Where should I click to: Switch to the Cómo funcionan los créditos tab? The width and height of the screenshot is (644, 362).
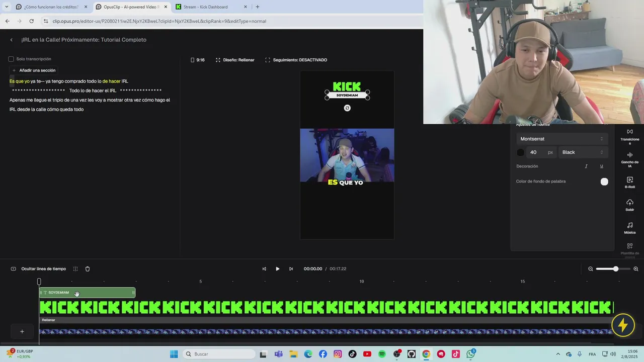pyautogui.click(x=50, y=7)
